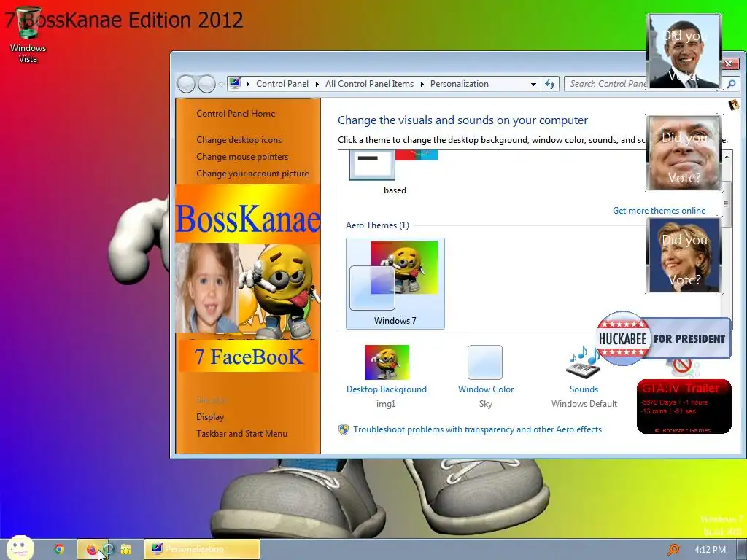Select the 'based' theme thumbnail
Image resolution: width=747 pixels, height=560 pixels.
[x=394, y=171]
